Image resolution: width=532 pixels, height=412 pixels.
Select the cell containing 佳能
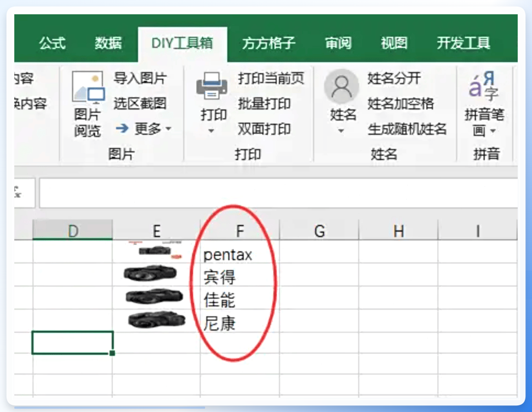[x=240, y=298]
